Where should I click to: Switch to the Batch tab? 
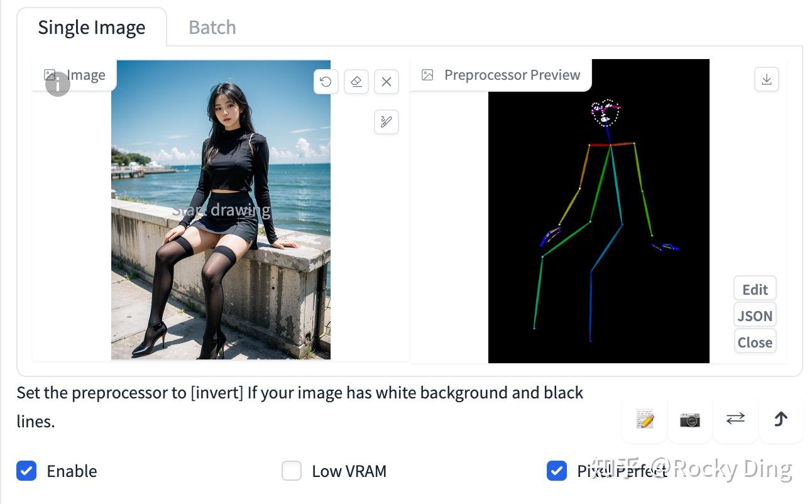tap(212, 28)
